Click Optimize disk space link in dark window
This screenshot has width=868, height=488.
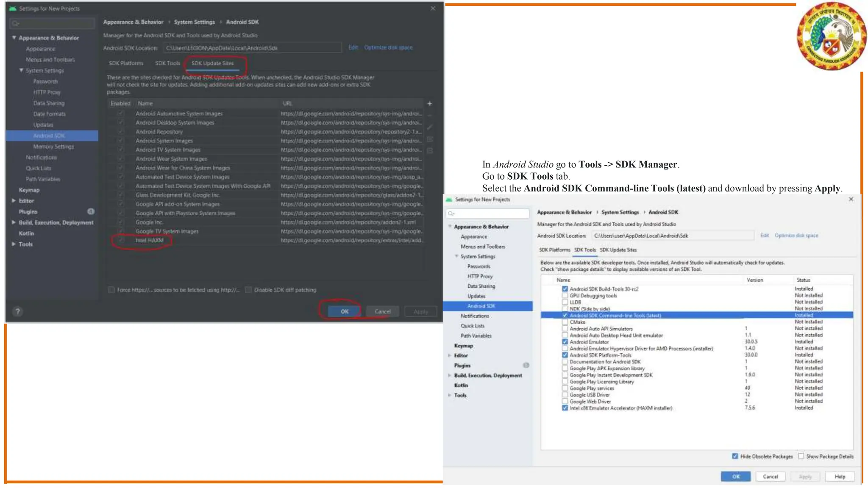[388, 47]
